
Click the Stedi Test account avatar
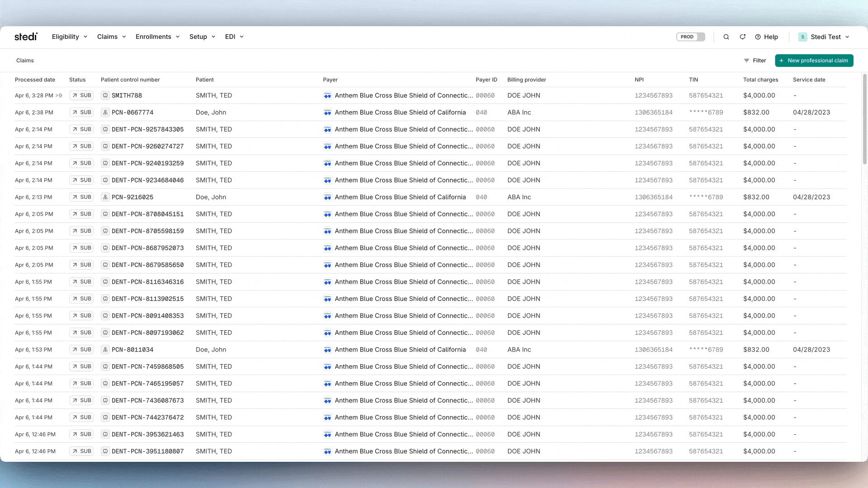(x=802, y=37)
